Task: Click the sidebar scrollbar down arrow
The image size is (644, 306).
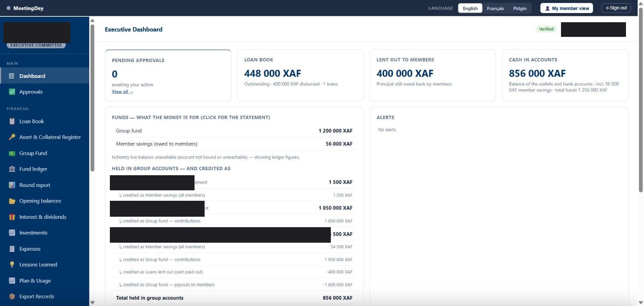Action: tap(92, 302)
